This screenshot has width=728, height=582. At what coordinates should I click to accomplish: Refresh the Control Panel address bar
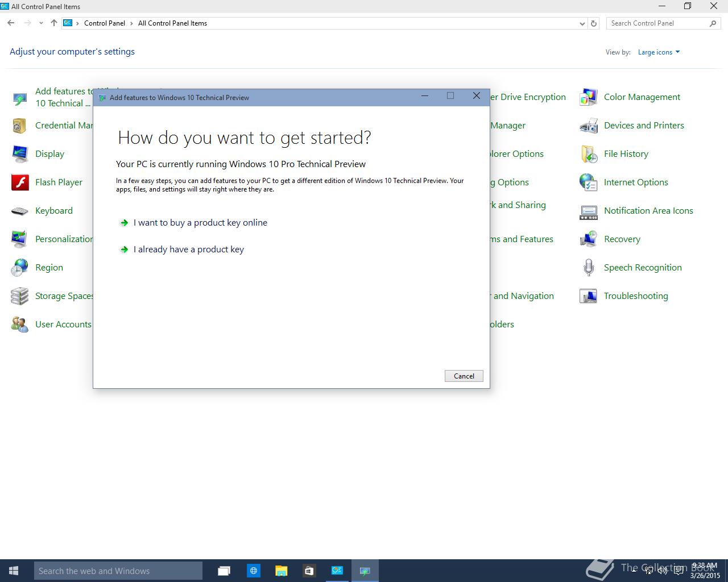coord(594,23)
